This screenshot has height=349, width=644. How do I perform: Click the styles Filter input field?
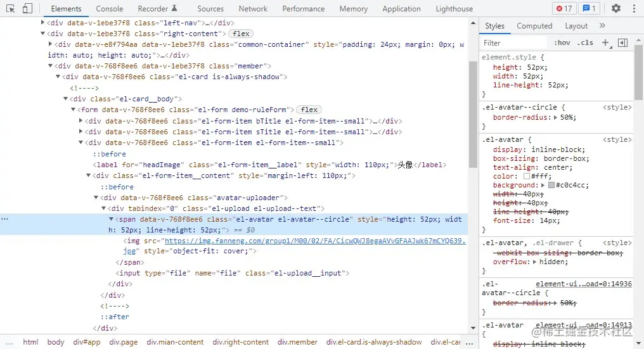(514, 42)
